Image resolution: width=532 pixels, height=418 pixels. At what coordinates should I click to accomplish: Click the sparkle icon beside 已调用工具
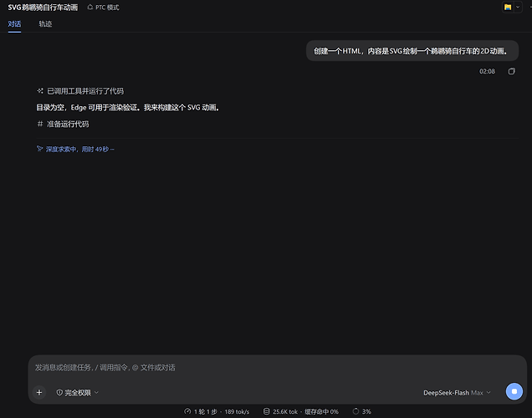(40, 91)
